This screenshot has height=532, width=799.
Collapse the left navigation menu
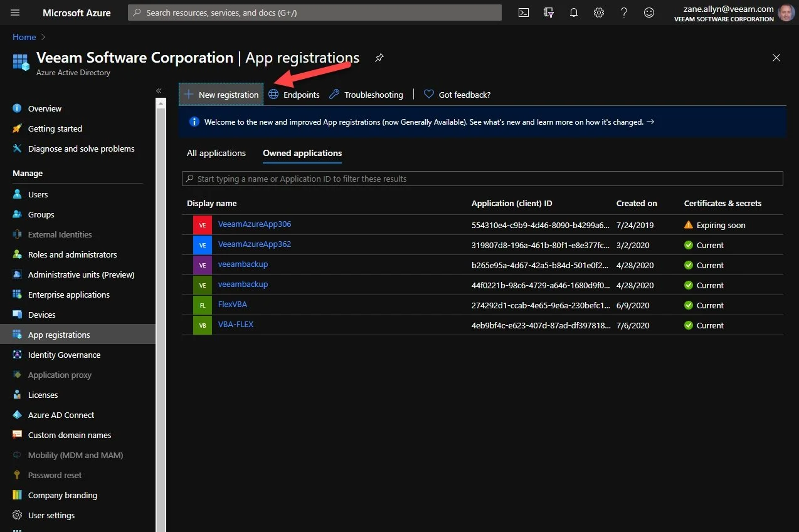coord(159,91)
